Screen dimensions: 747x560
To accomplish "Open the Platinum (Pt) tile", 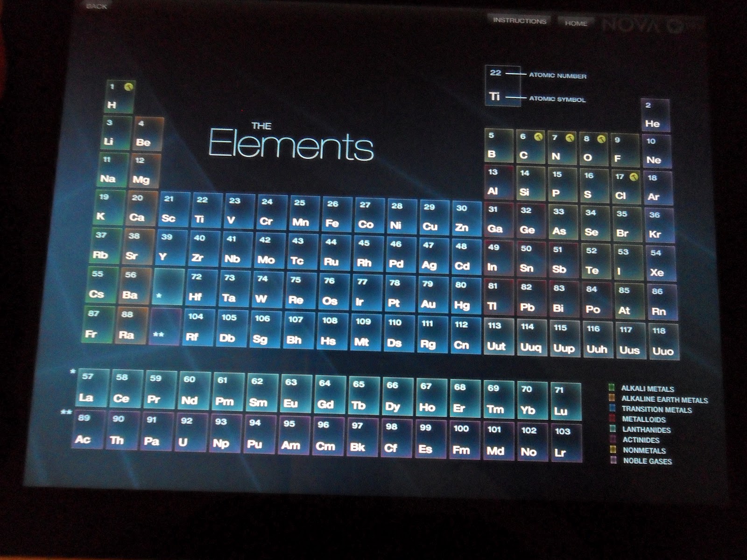I will (x=399, y=294).
